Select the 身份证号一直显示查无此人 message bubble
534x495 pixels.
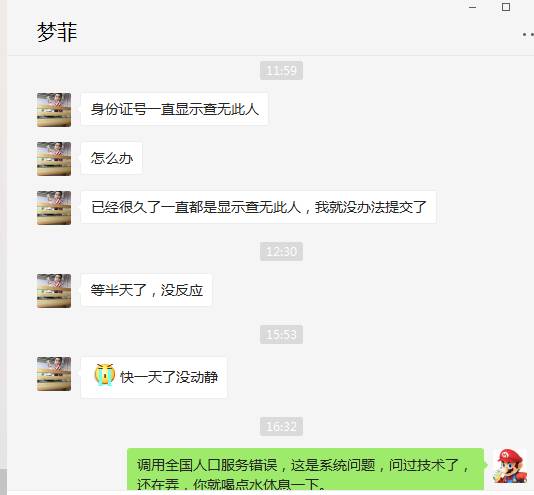point(174,109)
